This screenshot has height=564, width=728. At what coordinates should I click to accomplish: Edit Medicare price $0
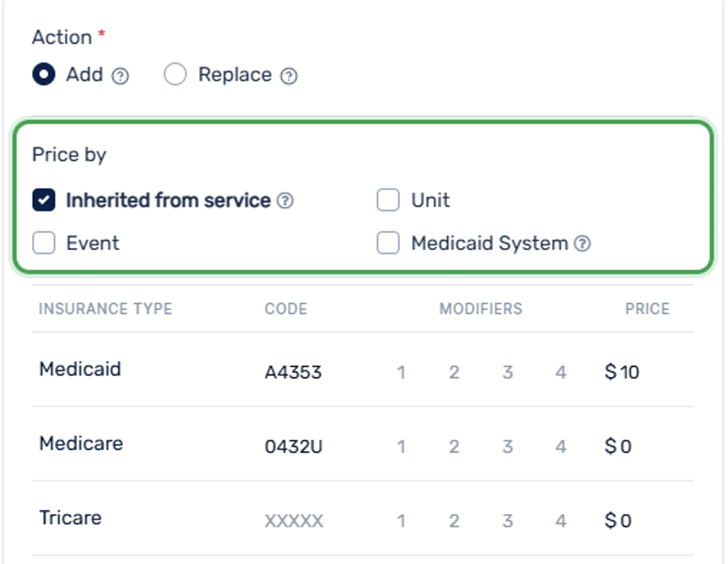(618, 447)
